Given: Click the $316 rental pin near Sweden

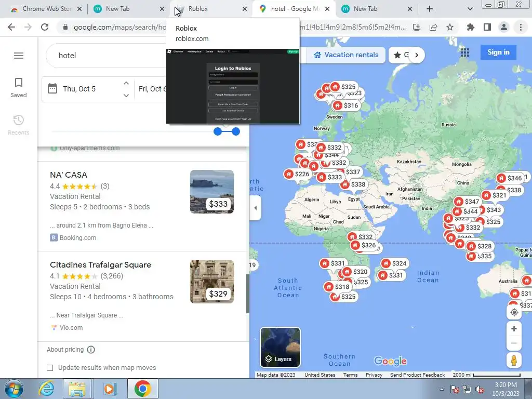Looking at the screenshot, I should (347, 105).
